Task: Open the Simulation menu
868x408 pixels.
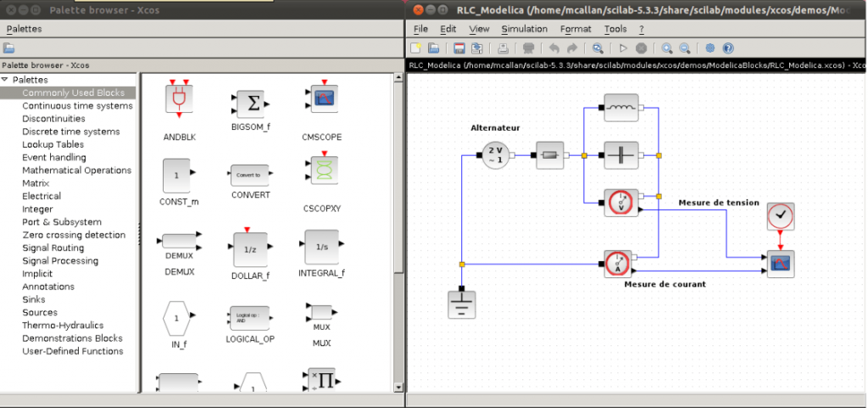Action: pos(524,29)
